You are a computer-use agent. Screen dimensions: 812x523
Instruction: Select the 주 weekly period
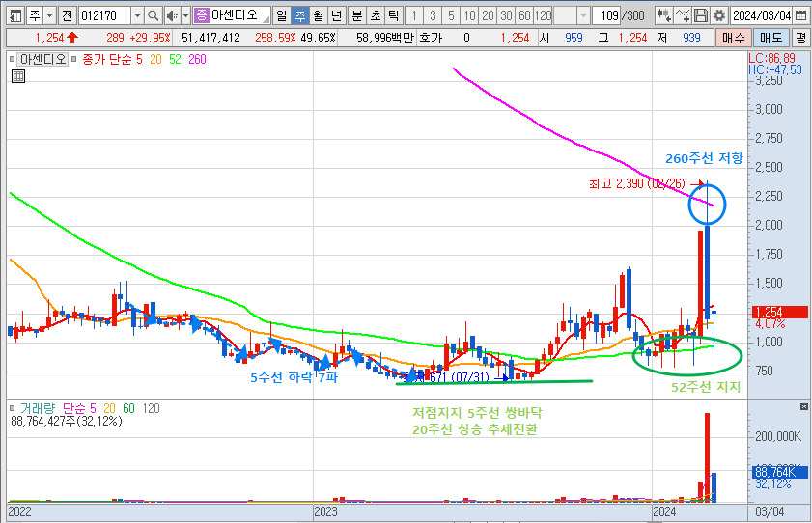[300, 15]
